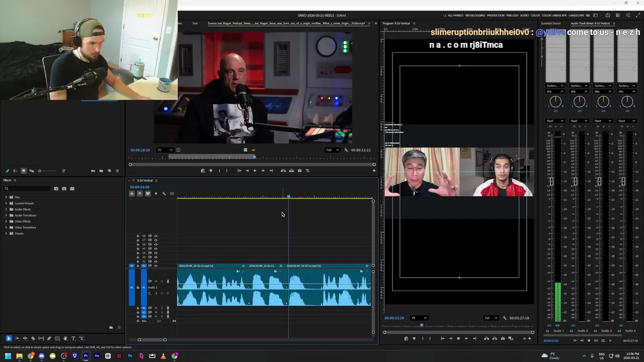Click Lift in the Program monitor

click(x=487, y=338)
